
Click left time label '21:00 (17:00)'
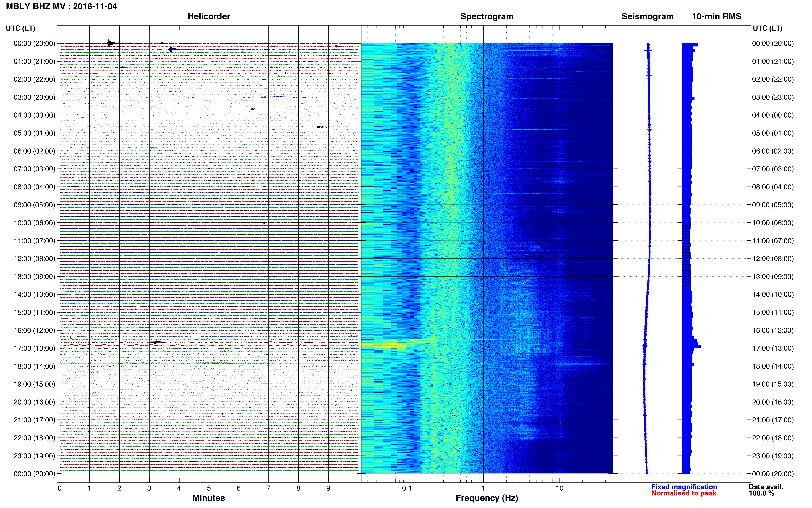pyautogui.click(x=34, y=420)
